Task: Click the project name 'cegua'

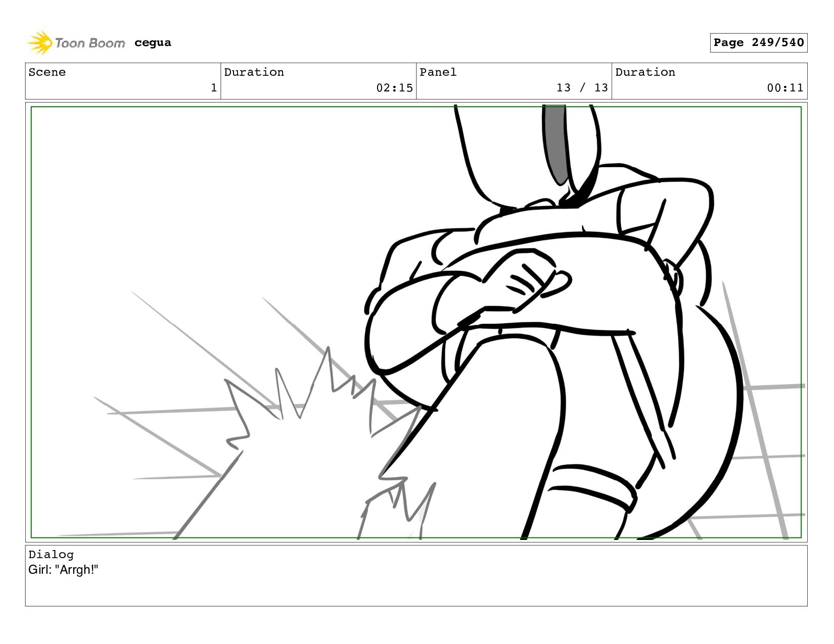Action: point(153,43)
